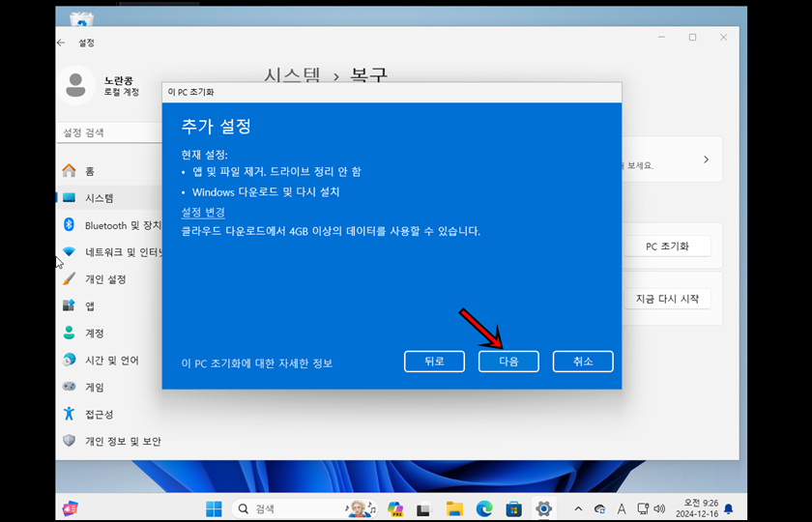Select the 개인 정보 및 보안 shield icon
The height and width of the screenshot is (522, 812).
pyautogui.click(x=69, y=441)
